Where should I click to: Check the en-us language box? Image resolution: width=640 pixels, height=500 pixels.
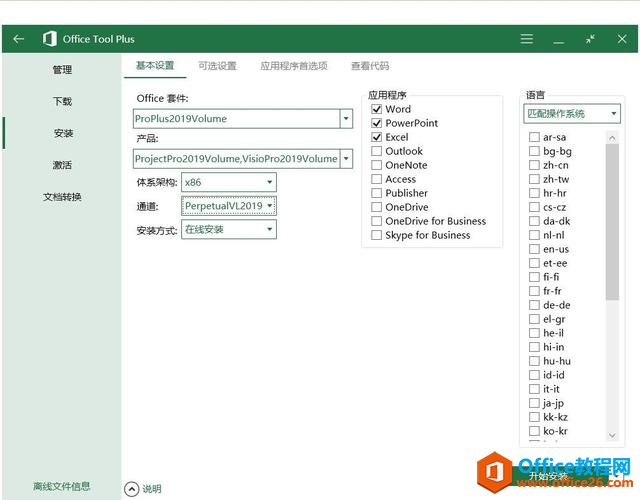click(x=534, y=249)
